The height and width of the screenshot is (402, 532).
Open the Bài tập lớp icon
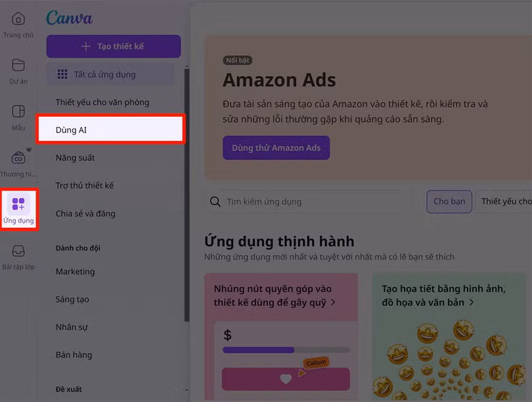pos(18,251)
